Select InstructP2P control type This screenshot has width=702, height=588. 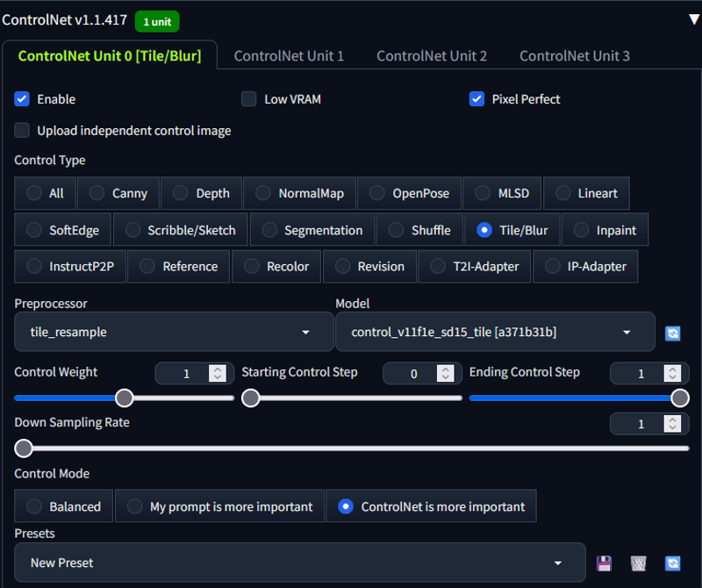click(x=70, y=267)
